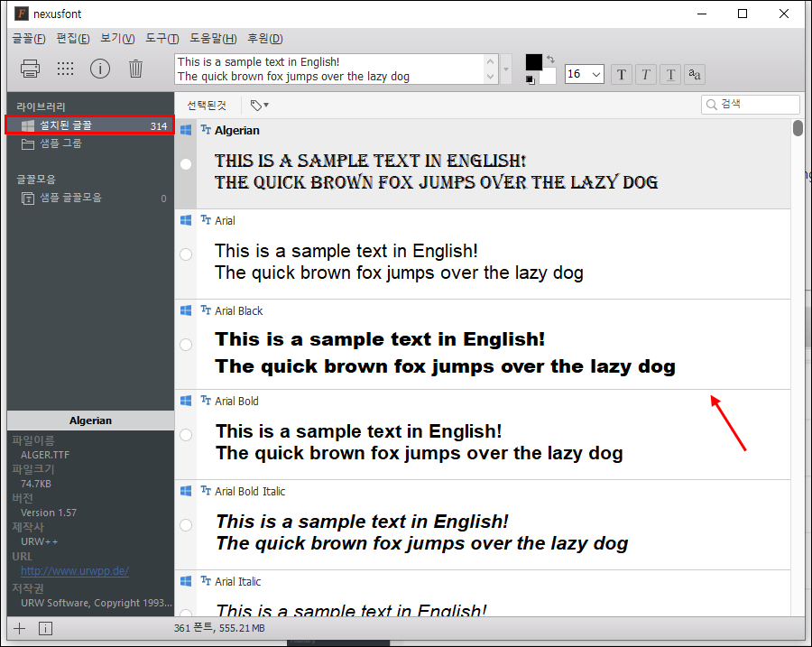Click the plus add icon in status bar
The height and width of the screenshot is (647, 812).
click(19, 628)
